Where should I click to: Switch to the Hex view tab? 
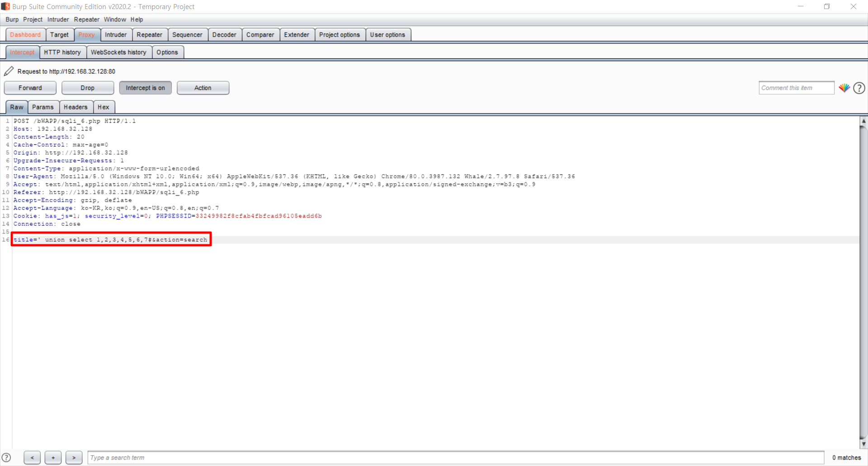tap(104, 107)
